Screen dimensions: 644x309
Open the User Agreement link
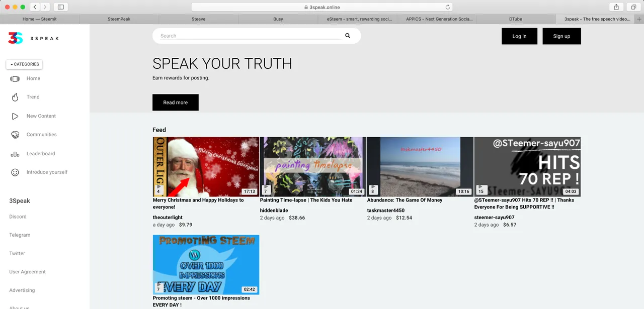click(x=27, y=272)
